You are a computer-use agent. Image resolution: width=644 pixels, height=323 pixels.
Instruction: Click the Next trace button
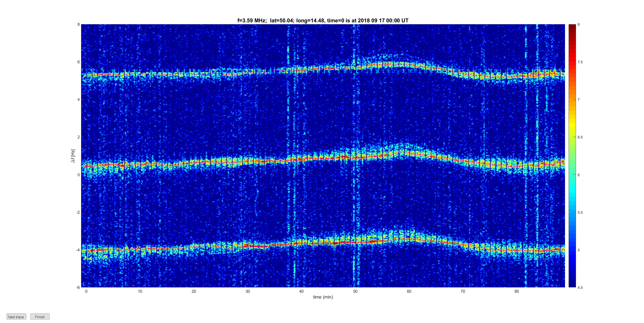(16, 317)
